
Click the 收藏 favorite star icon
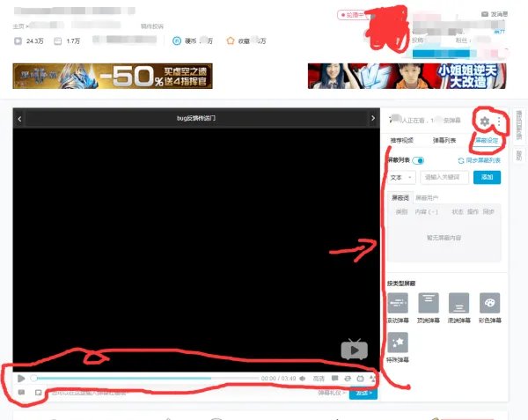[x=231, y=41]
